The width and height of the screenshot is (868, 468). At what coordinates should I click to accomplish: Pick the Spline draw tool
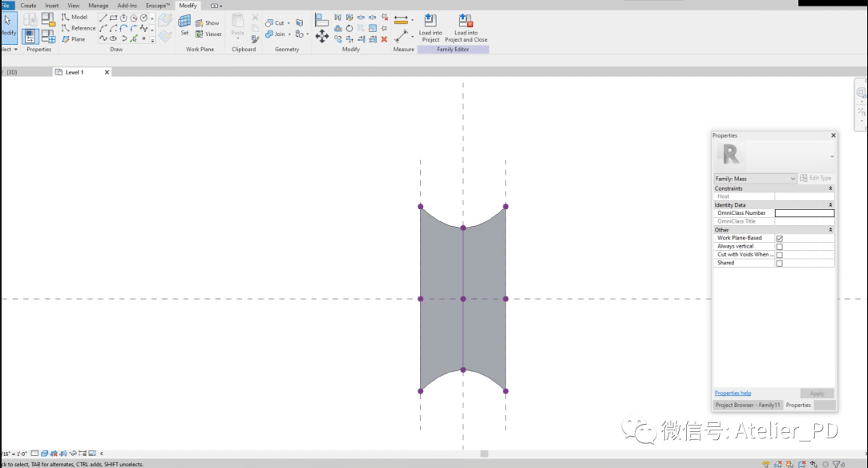103,38
